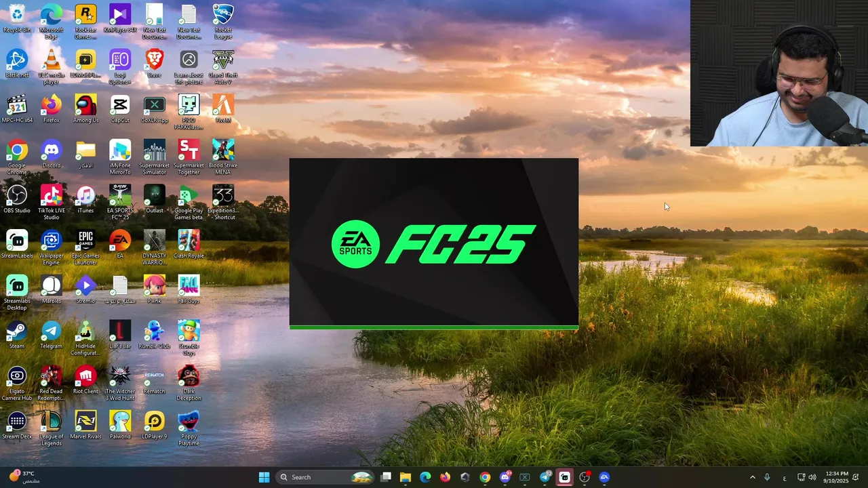
Task: Select the Clash Royale desktop icon
Action: [189, 245]
